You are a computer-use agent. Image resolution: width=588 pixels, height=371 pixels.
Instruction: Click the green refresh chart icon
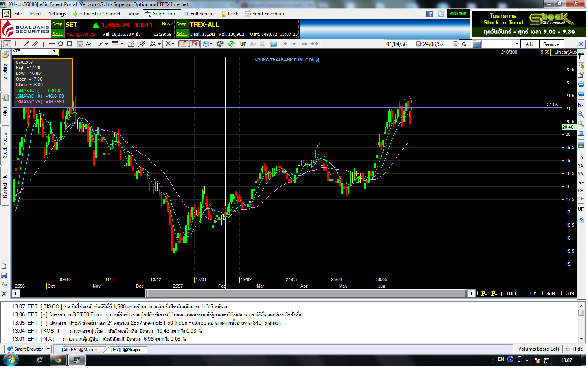[231, 44]
